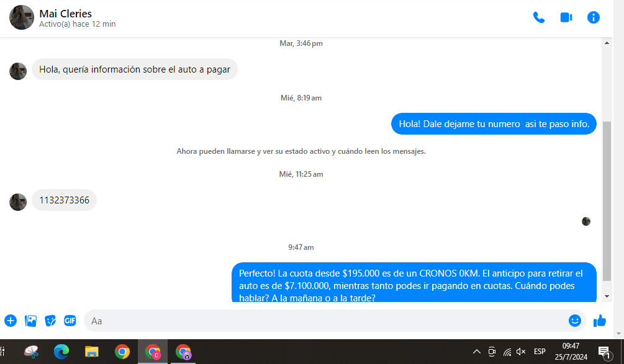Screen dimensions: 624x364
Task: Click the Meet Now tray icon
Action: pyautogui.click(x=492, y=352)
